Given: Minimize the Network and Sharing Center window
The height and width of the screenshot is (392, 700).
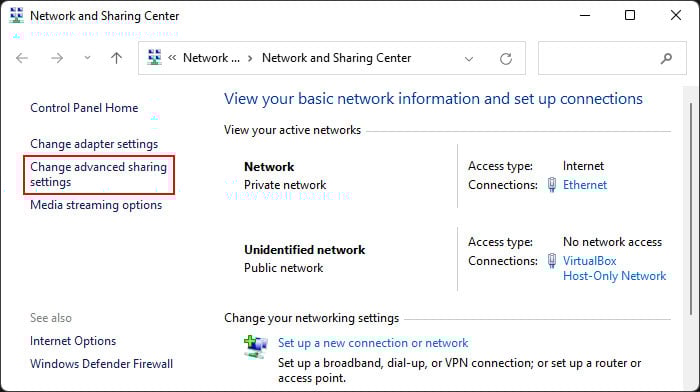Looking at the screenshot, I should (585, 15).
